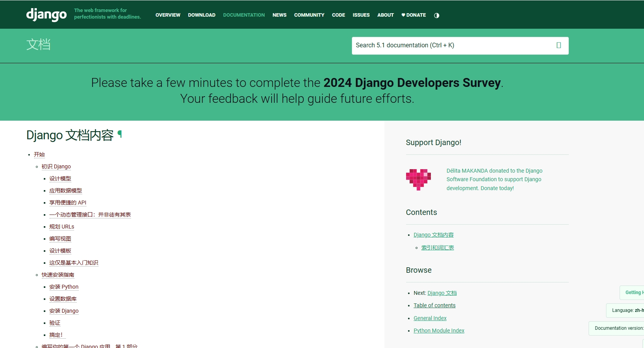Expand the Language: zh-hans selector
Image resolution: width=644 pixels, height=348 pixels.
point(625,310)
